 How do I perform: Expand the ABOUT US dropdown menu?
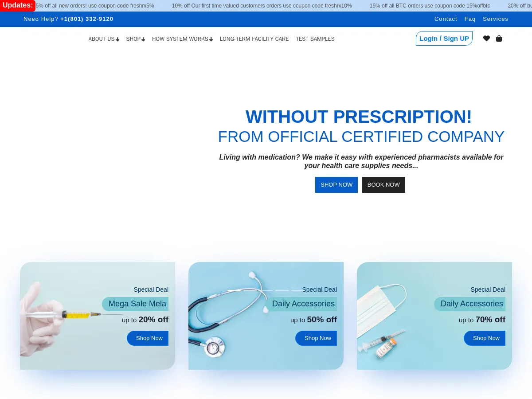(101, 39)
